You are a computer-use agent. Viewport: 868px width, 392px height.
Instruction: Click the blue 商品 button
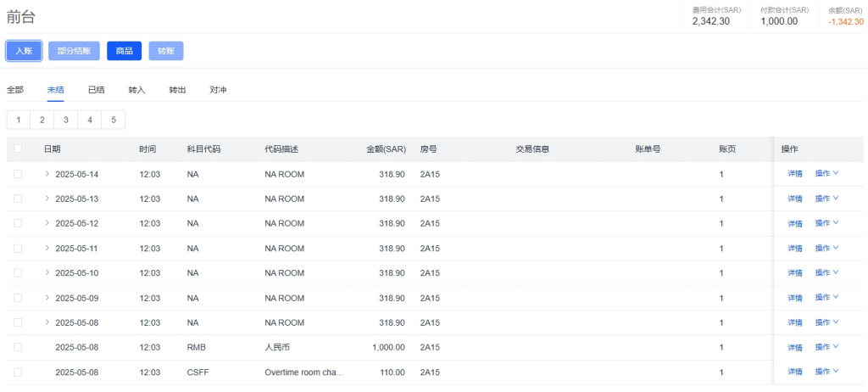point(124,51)
